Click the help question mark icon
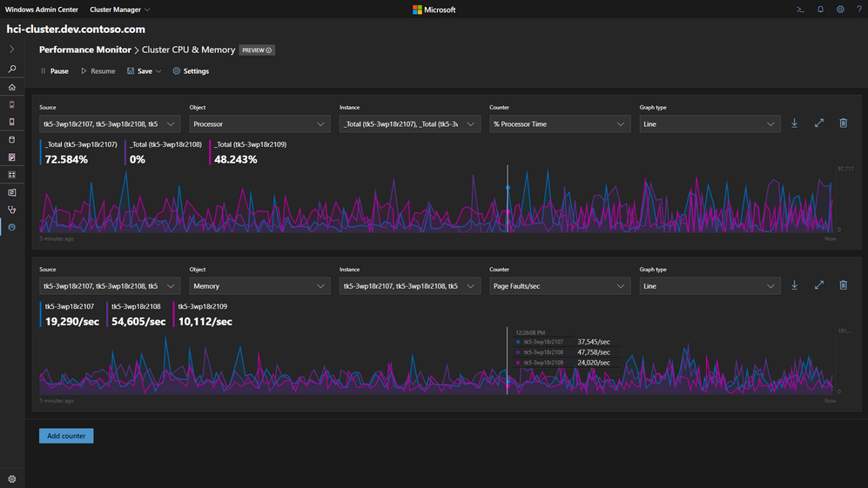 coord(859,10)
